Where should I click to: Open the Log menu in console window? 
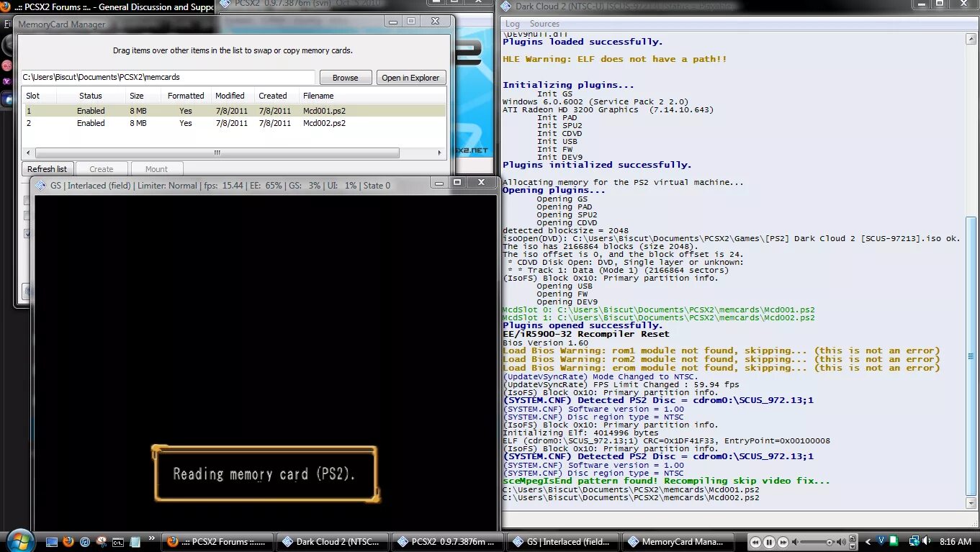[x=513, y=24]
